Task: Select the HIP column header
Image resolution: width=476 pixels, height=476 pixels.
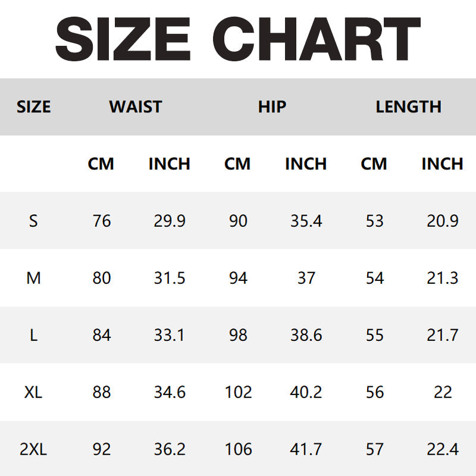Action: (272, 107)
